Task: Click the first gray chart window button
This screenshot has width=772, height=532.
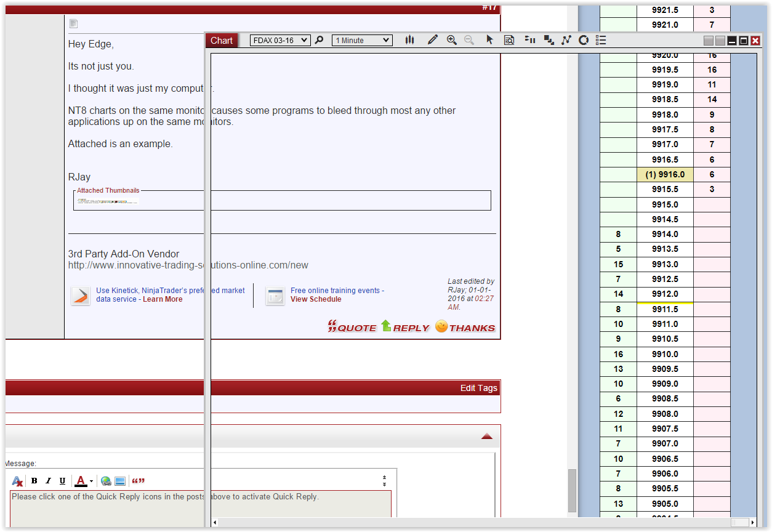Action: [709, 41]
